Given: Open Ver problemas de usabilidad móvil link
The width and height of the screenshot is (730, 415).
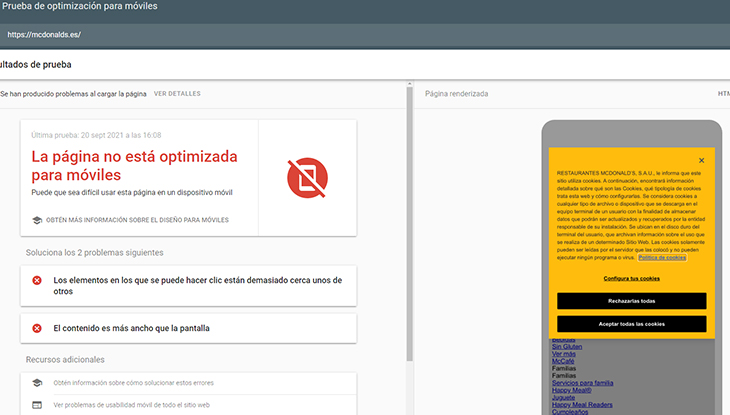Looking at the screenshot, I should tap(132, 405).
